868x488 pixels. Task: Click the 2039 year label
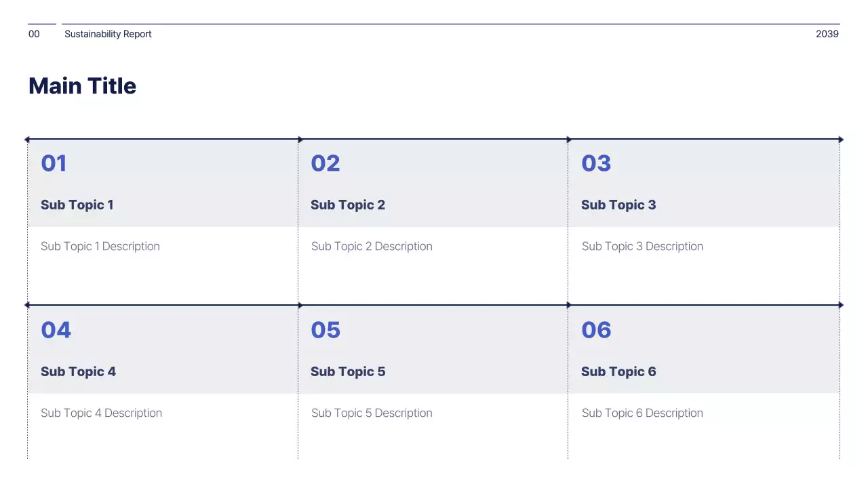point(827,34)
